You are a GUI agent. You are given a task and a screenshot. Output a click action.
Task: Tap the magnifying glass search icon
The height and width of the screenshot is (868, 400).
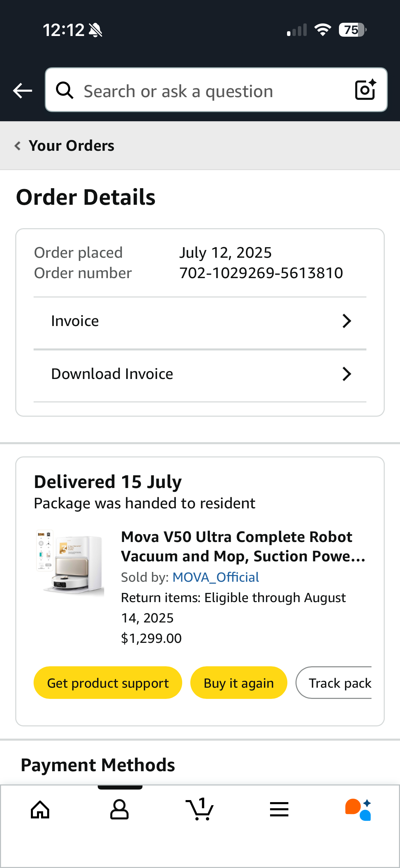pos(64,91)
